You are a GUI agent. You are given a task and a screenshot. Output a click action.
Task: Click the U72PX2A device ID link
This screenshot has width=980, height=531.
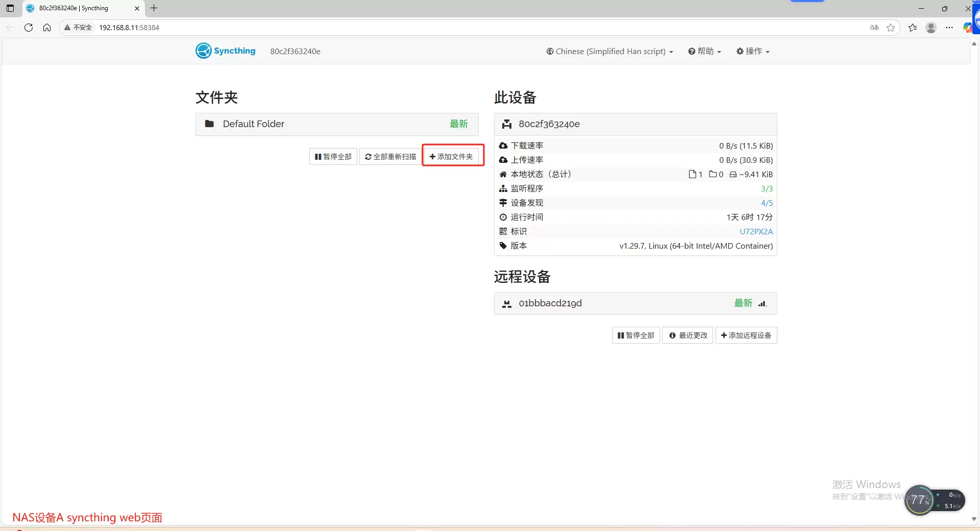(756, 232)
